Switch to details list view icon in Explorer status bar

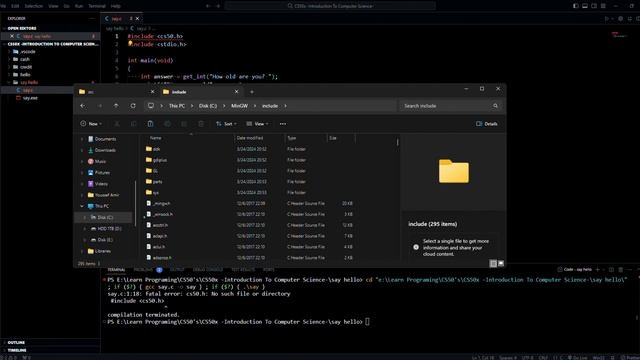coord(493,264)
